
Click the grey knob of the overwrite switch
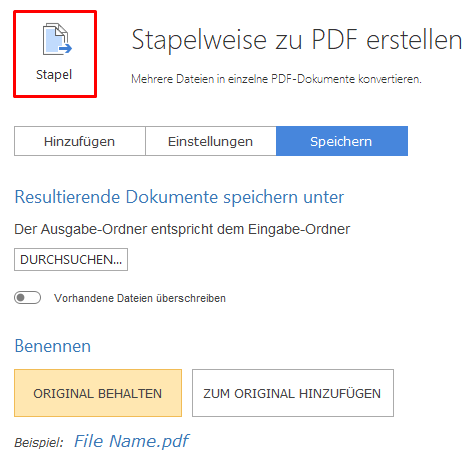tap(21, 298)
